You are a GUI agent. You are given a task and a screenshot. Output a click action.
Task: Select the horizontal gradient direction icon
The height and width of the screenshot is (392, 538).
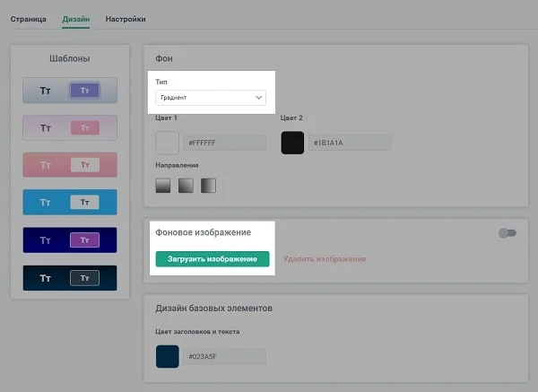point(208,186)
